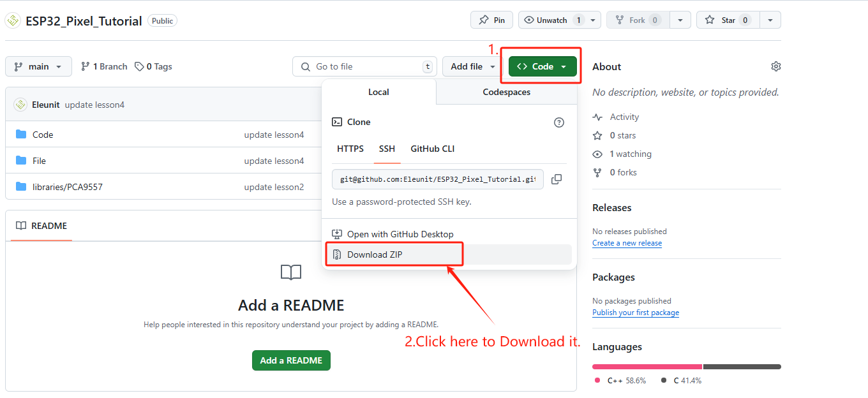Click the gray C segment of the language bar

pos(742,367)
